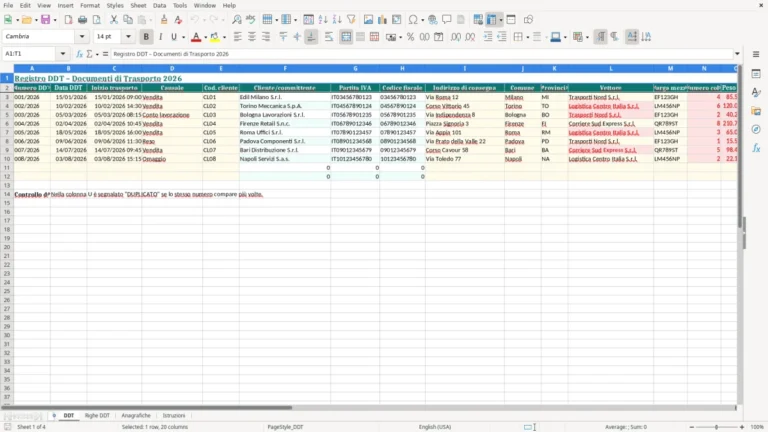Clear direct formatting
This screenshot has width=768, height=432.
click(x=178, y=20)
